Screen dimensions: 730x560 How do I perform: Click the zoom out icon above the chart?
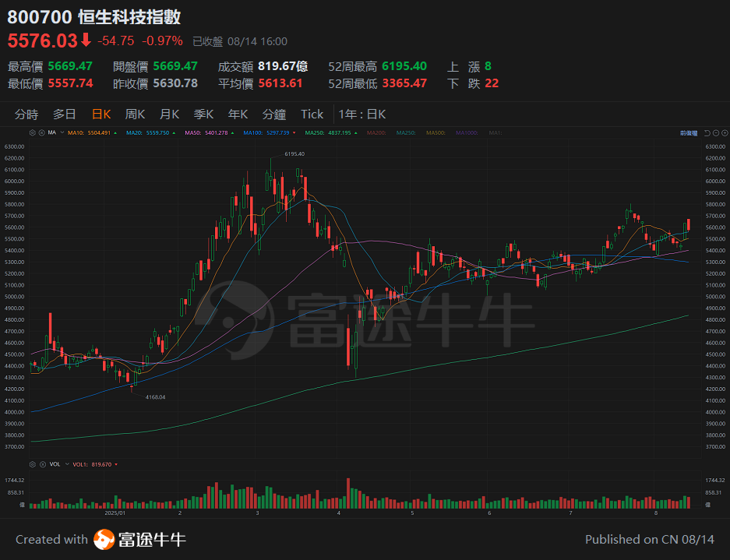[x=715, y=133]
